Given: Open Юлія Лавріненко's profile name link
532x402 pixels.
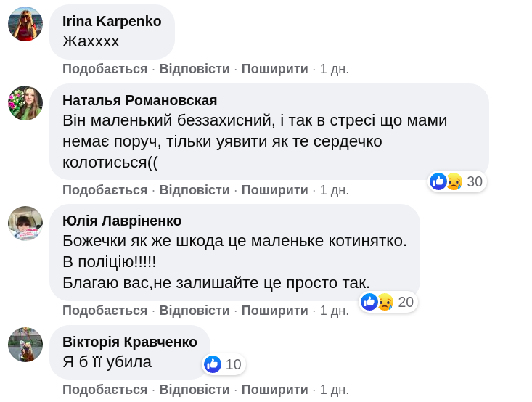Looking at the screenshot, I should pyautogui.click(x=122, y=221).
